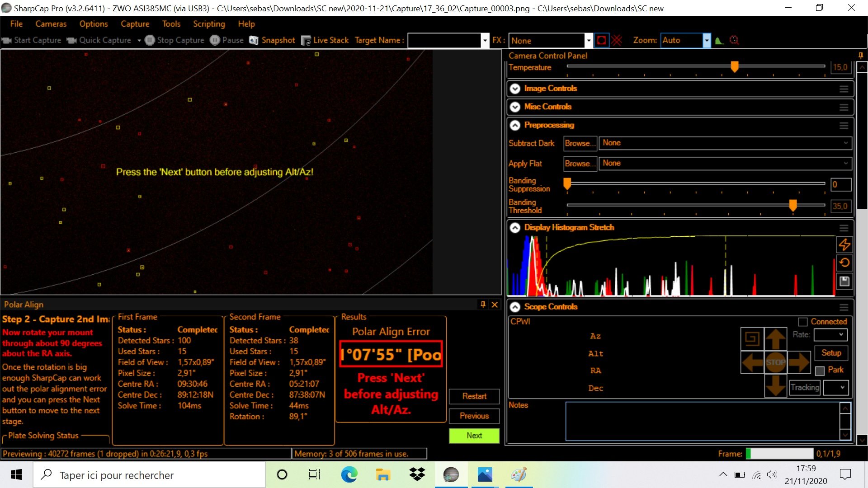Click the Restart button
Image resolution: width=868 pixels, height=488 pixels.
[474, 396]
